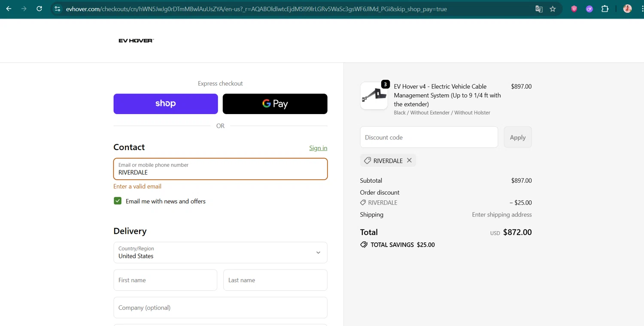
Task: Open the Country/Region dropdown
Action: coord(220,253)
